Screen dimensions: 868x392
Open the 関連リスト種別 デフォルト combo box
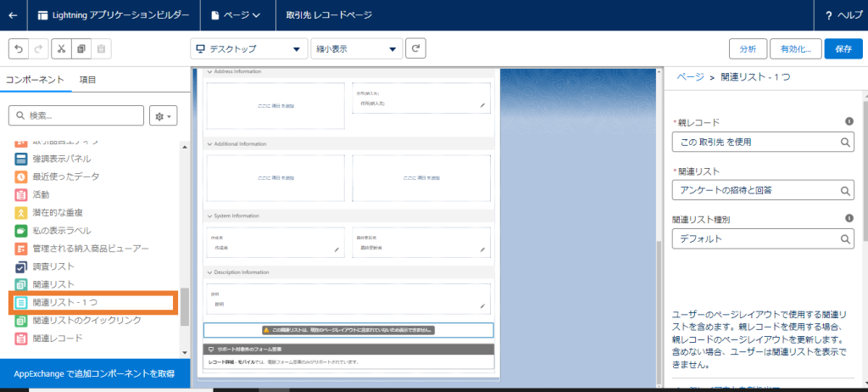click(763, 239)
